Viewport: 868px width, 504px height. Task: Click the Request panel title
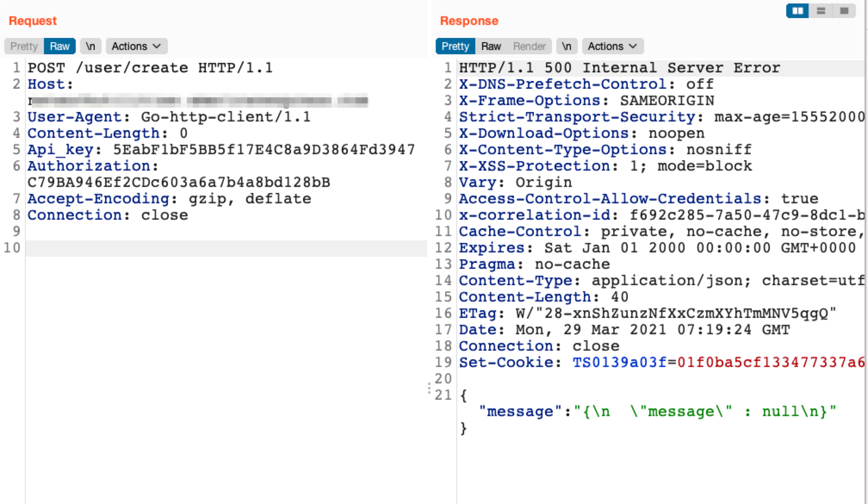33,21
